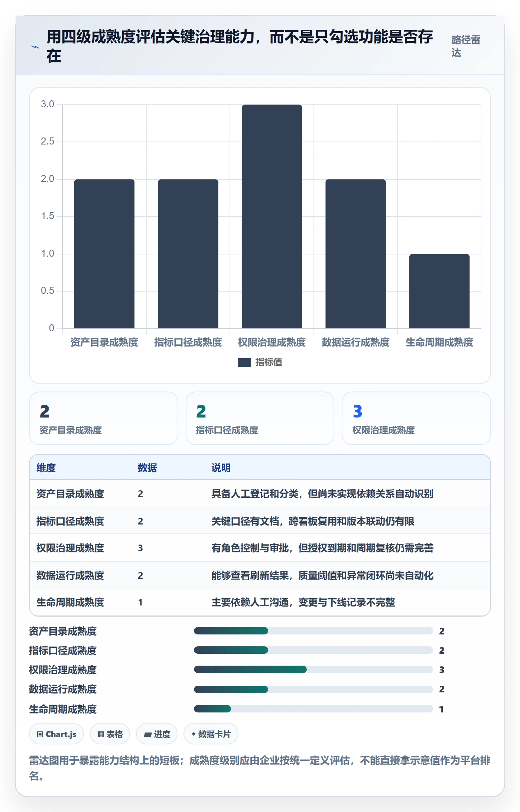Click x-axis label 指标口径成熟度

(x=188, y=342)
